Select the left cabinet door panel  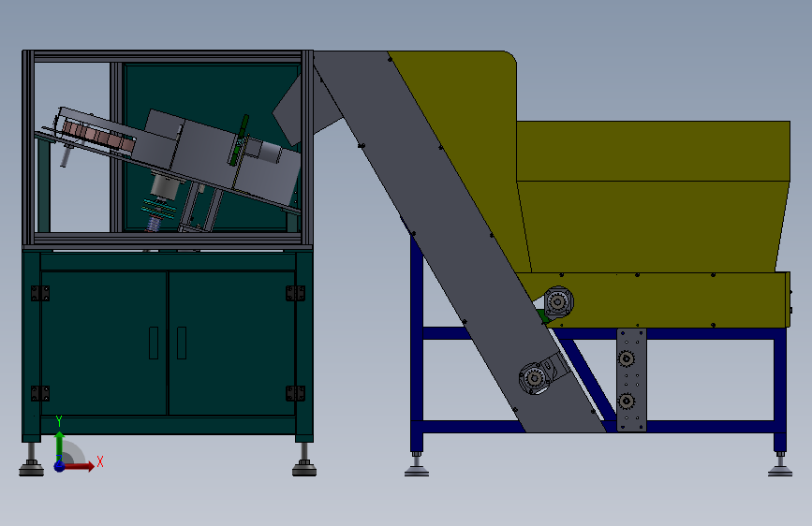click(x=104, y=343)
